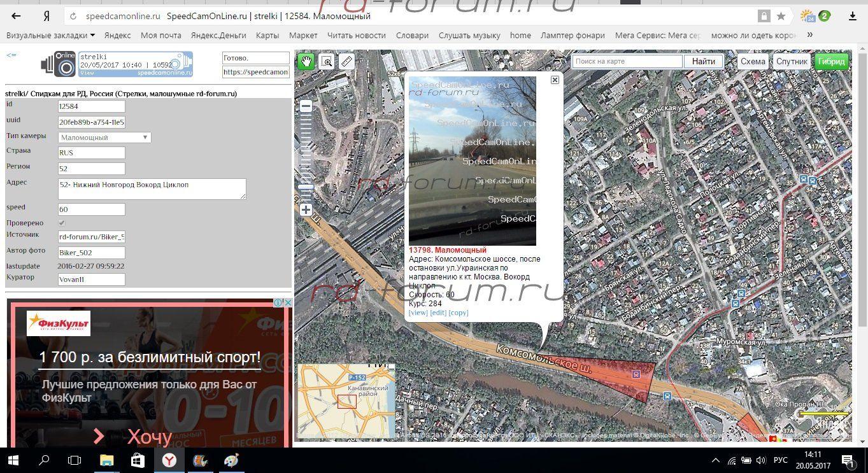Switch to Yandex Browser taskbar icon
The width and height of the screenshot is (868, 473).
pos(169,460)
